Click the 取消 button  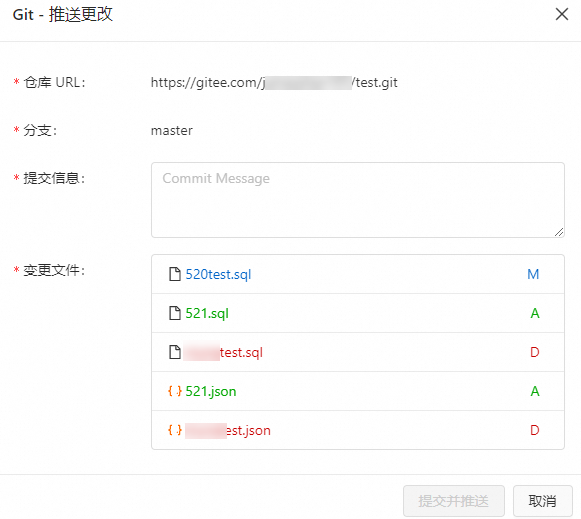point(542,501)
